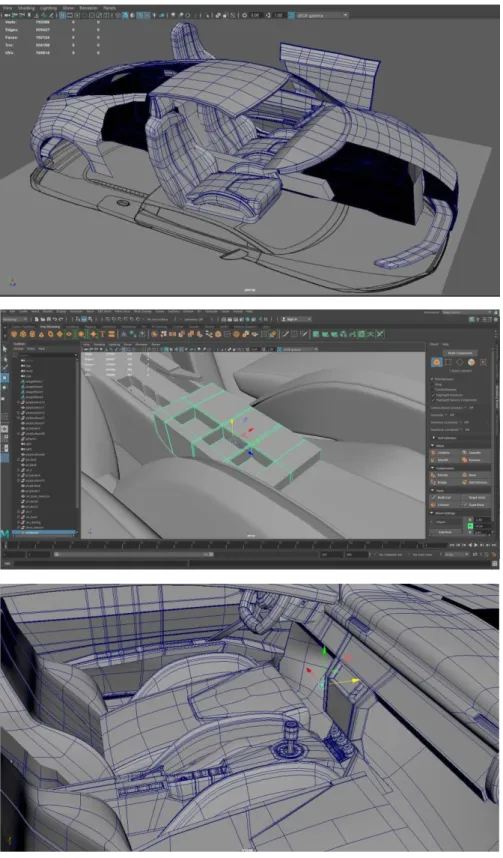Open Transform Constraint dropdown
The image size is (503, 858).
(x=448, y=430)
